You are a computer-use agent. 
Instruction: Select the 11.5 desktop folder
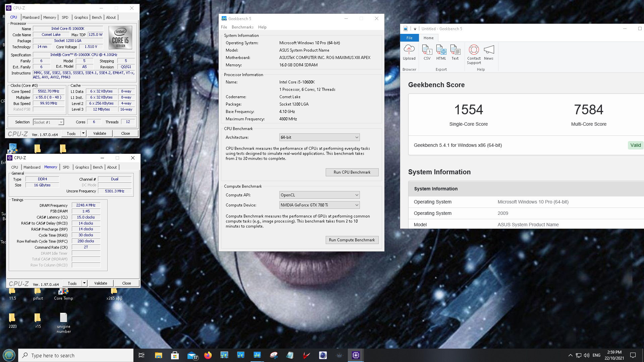click(12, 294)
